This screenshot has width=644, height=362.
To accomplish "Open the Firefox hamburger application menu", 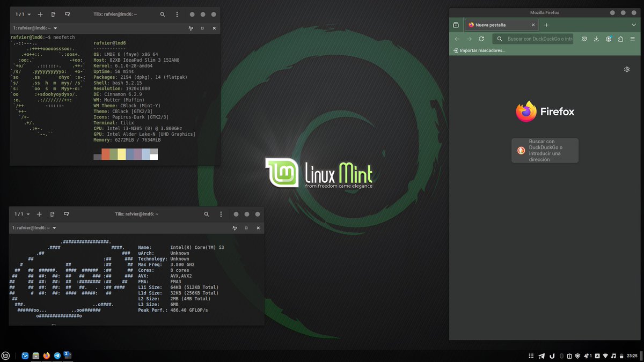I will [633, 39].
